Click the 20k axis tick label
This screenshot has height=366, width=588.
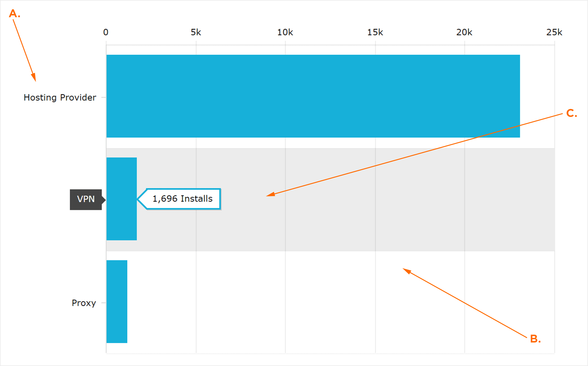pyautogui.click(x=464, y=32)
